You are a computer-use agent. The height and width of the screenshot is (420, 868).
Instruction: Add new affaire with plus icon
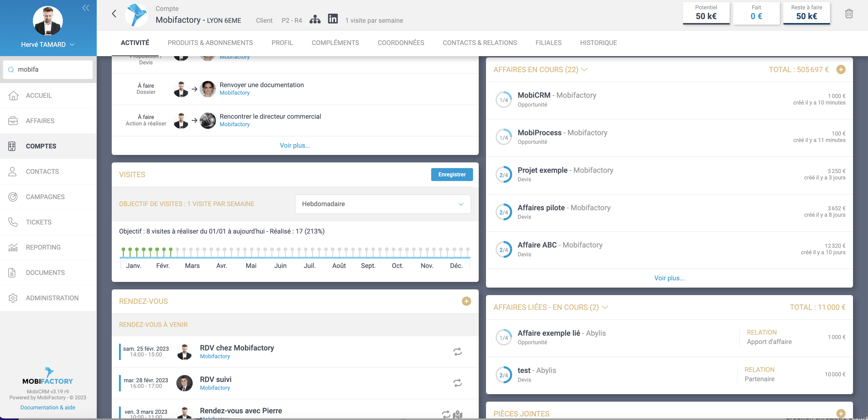click(841, 70)
